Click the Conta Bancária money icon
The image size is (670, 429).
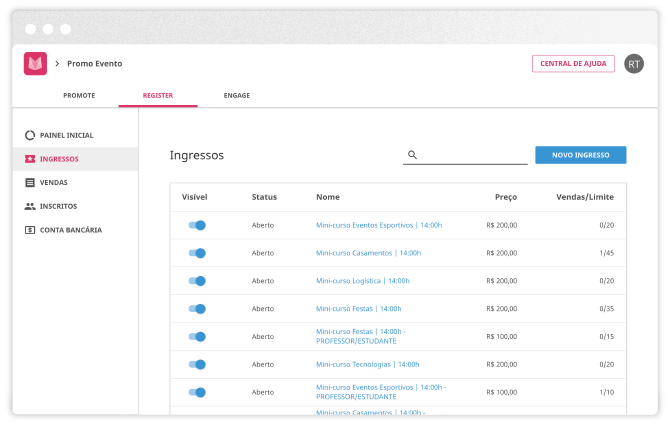pos(30,230)
